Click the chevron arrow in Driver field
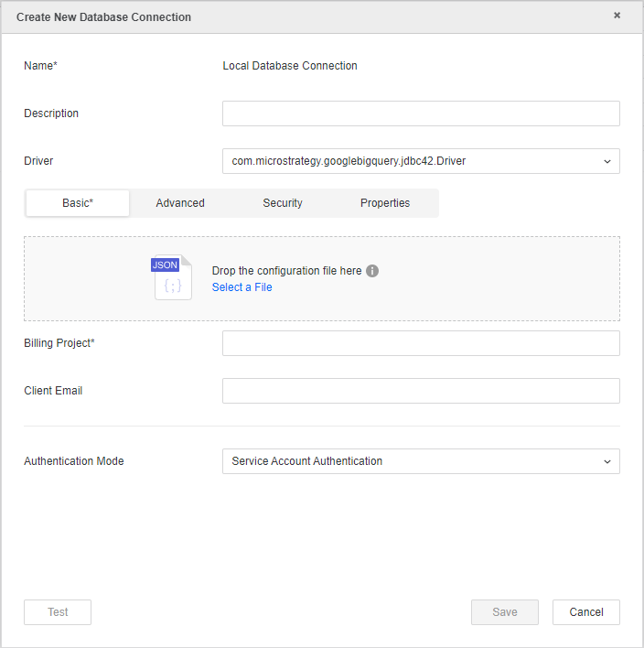Screen dimensions: 644x648 pos(607,161)
